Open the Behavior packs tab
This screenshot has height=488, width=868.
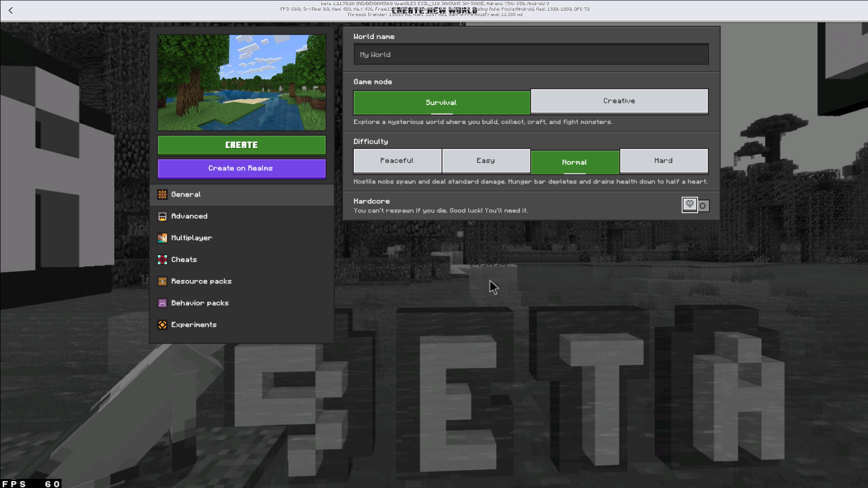point(242,303)
